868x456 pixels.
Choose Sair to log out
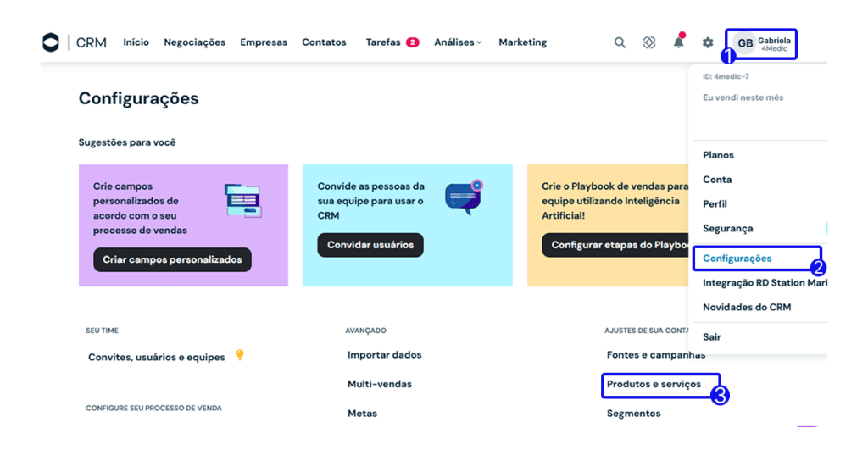712,336
